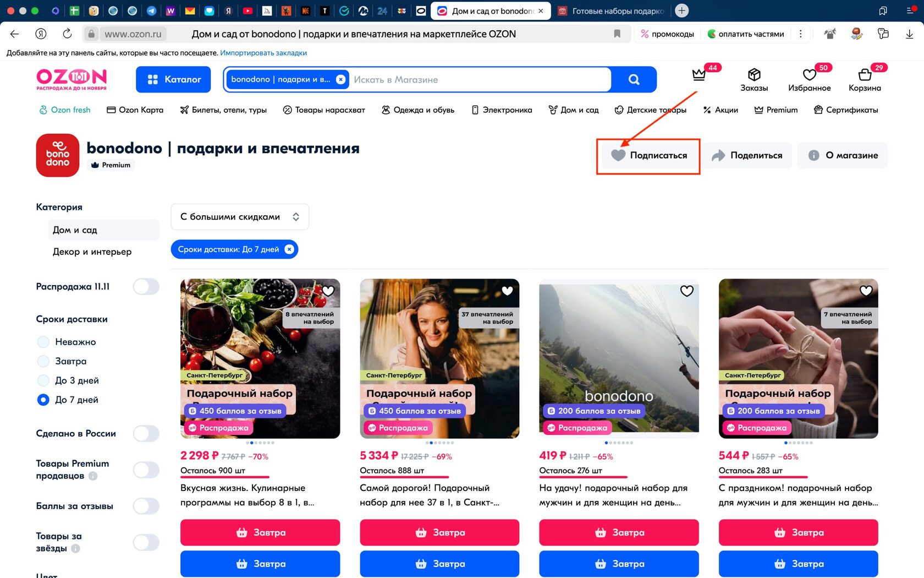Open the yellow mail envelope pinned tab
Screen dimensions: 924x578
[x=190, y=10]
